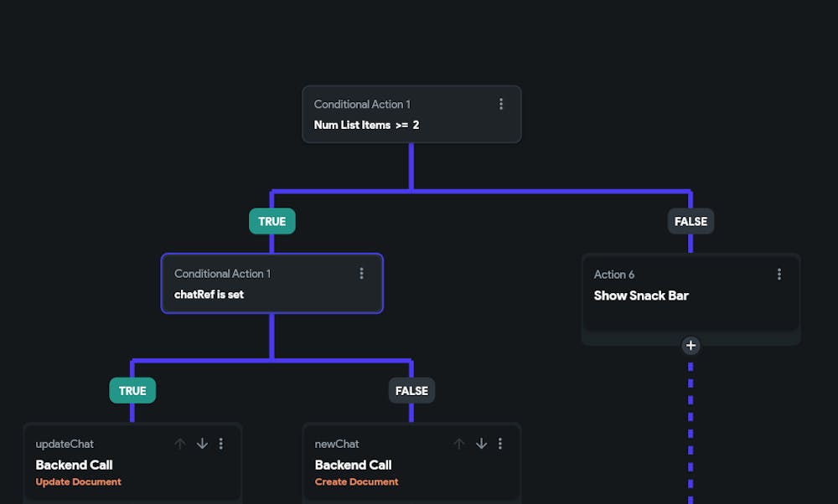Image resolution: width=838 pixels, height=504 pixels.
Task: Select the Show Snack Bar action card
Action: point(670,301)
